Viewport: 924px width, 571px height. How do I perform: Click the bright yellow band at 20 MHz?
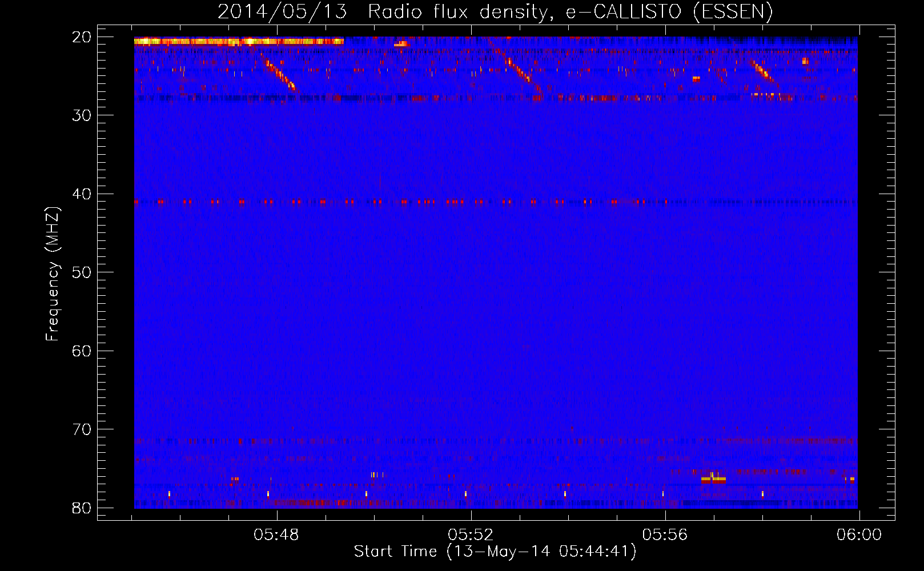(x=239, y=41)
